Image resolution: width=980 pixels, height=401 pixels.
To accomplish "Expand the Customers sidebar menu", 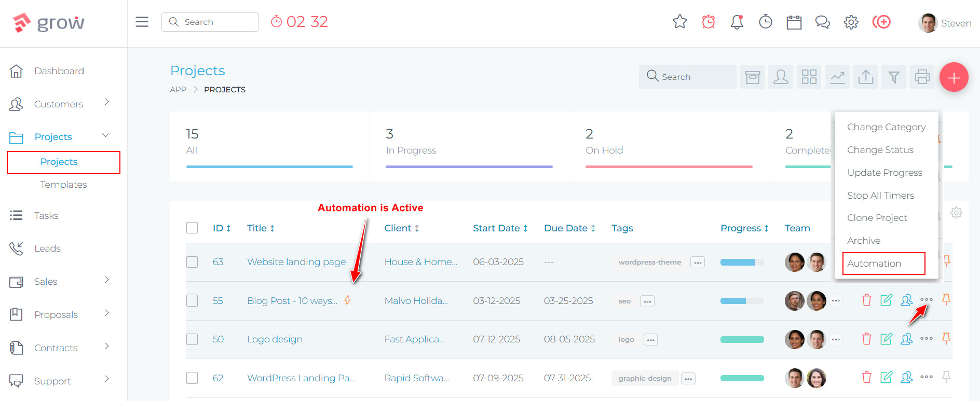I will point(107,102).
